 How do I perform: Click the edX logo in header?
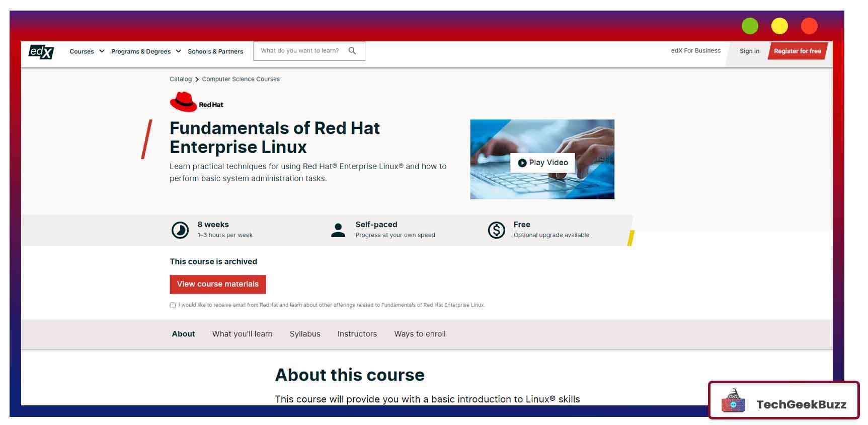coord(41,51)
